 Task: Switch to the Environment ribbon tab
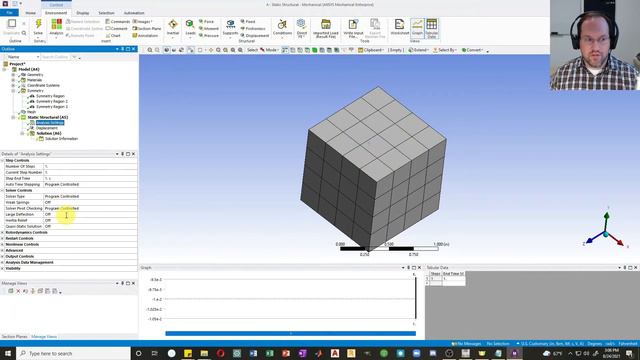click(x=56, y=13)
